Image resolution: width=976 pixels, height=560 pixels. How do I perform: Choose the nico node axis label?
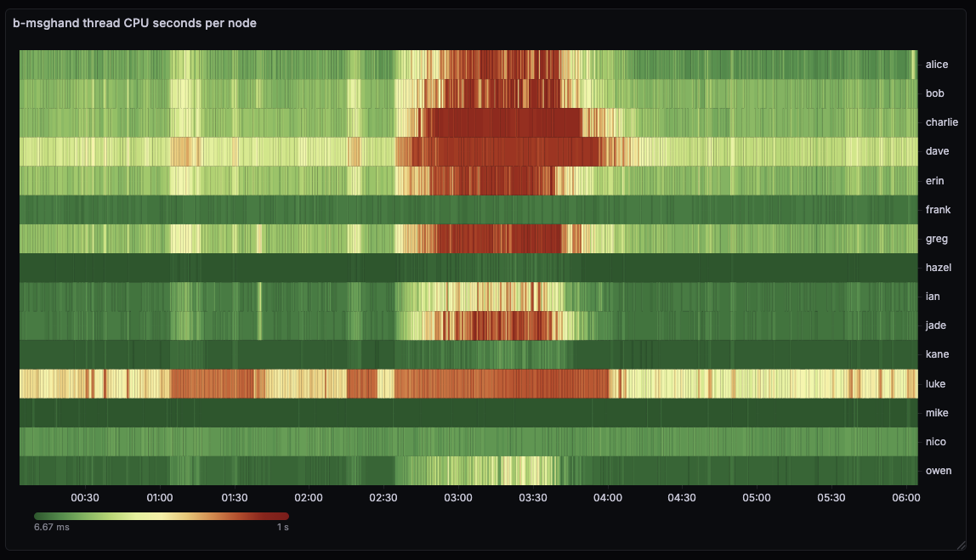936,442
